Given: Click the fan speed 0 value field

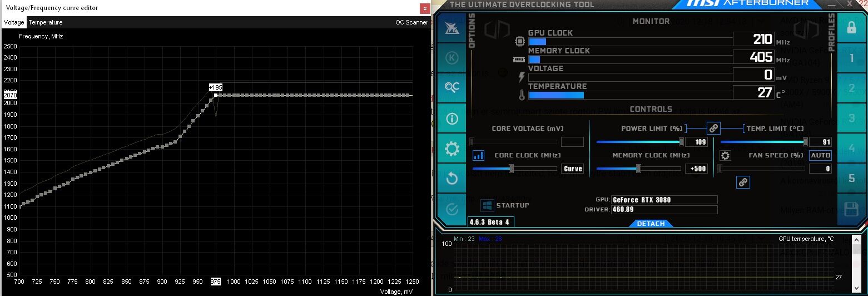Looking at the screenshot, I should pyautogui.click(x=820, y=169).
